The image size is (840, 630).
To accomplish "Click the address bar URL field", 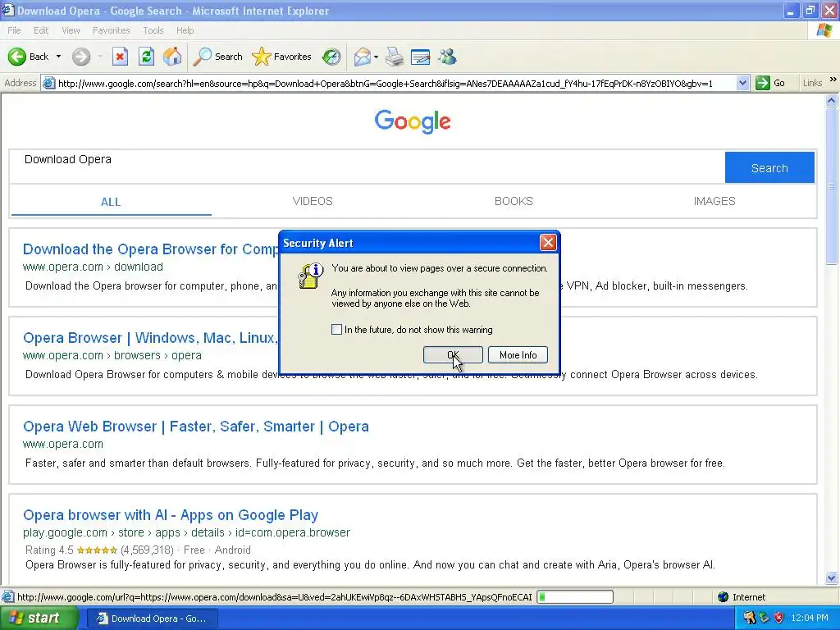I will (x=395, y=83).
